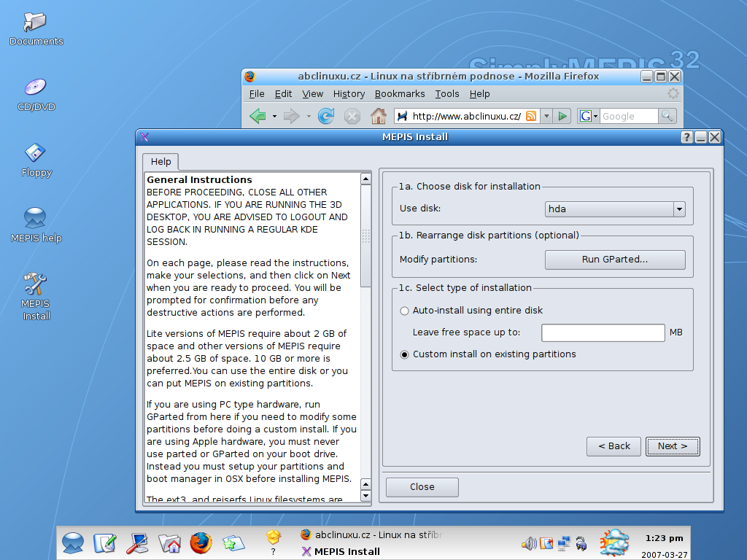
Task: Click the clock showing 1:23 pm
Action: [664, 538]
